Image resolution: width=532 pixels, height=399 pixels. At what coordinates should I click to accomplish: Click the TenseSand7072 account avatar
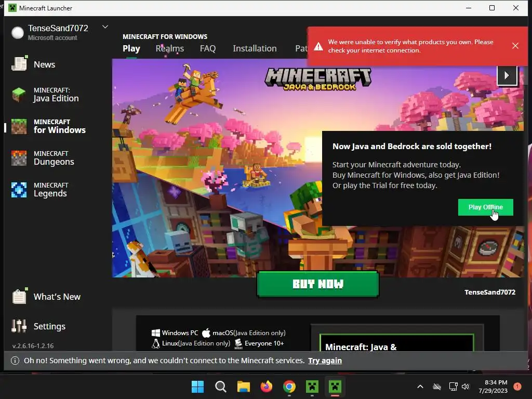point(18,33)
